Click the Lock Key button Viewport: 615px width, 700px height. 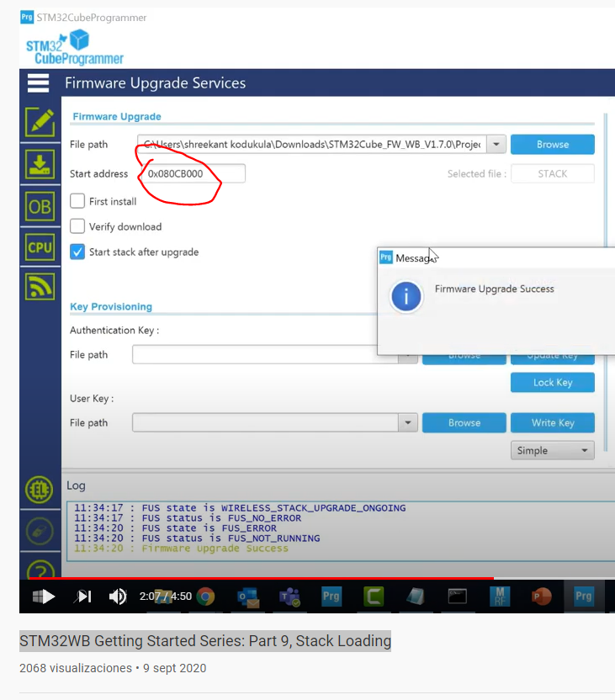[553, 383]
